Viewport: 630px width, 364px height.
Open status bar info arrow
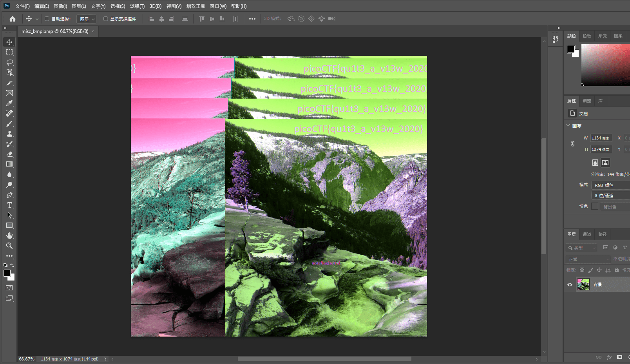(105, 359)
